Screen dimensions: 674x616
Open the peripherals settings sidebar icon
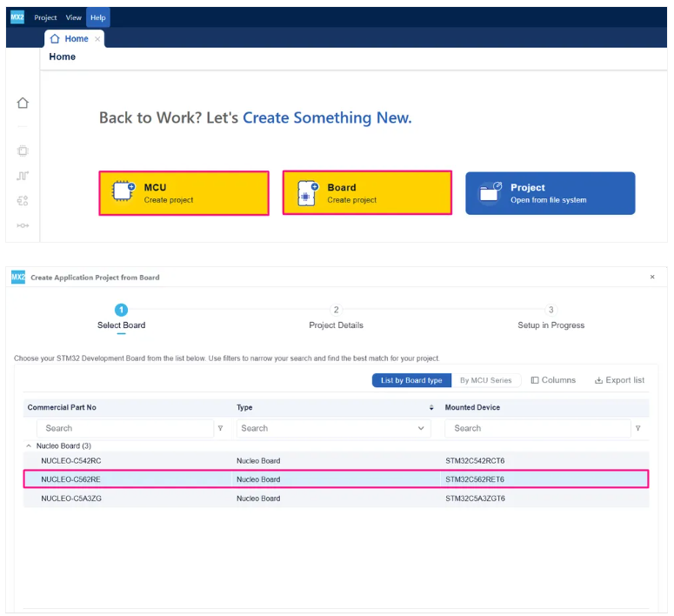[23, 201]
